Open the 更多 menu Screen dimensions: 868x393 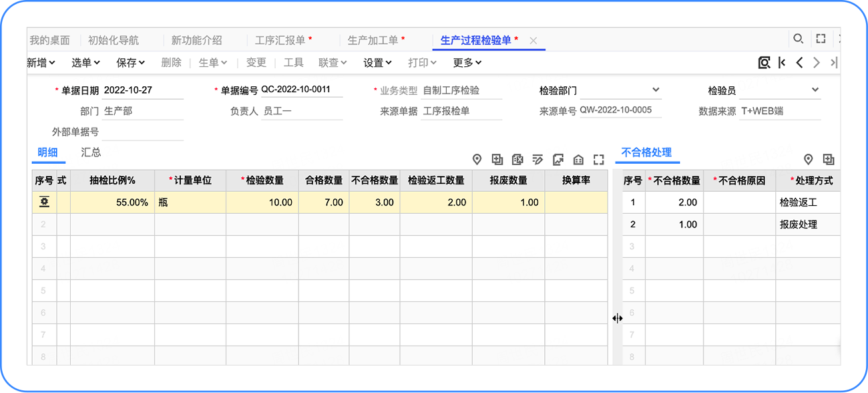click(467, 63)
